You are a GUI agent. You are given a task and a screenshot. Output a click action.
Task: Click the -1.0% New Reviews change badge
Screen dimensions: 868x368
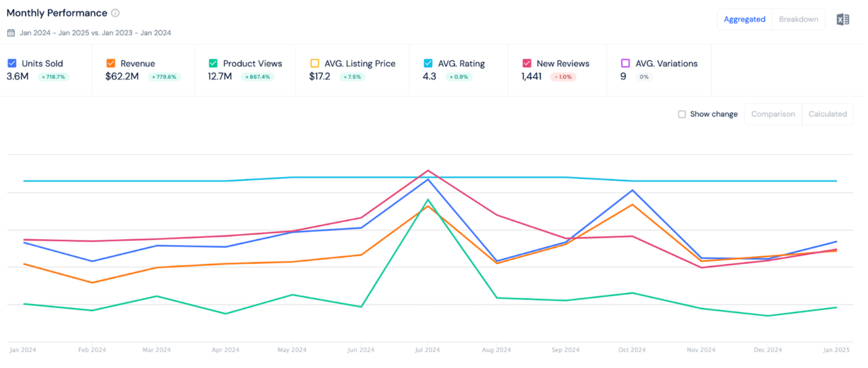point(563,77)
